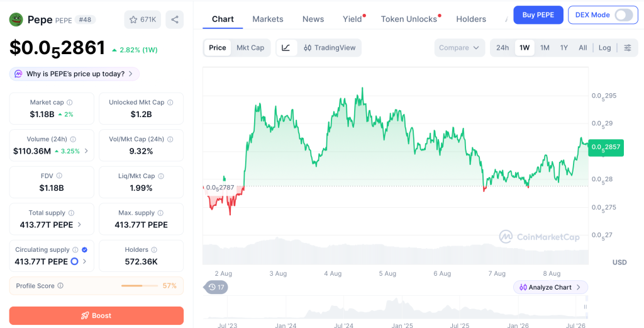Screen dimensions: 644x328
Task: Set chart range to 1Y
Action: tap(564, 48)
